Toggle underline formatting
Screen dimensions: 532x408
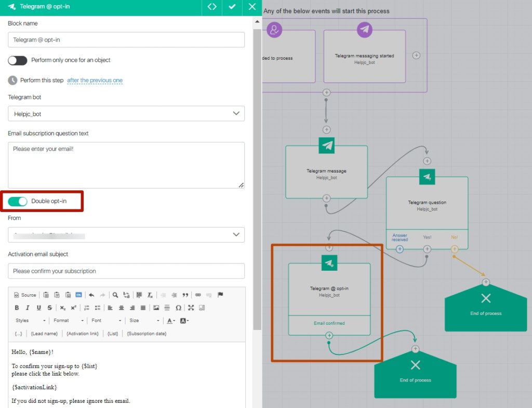click(38, 308)
